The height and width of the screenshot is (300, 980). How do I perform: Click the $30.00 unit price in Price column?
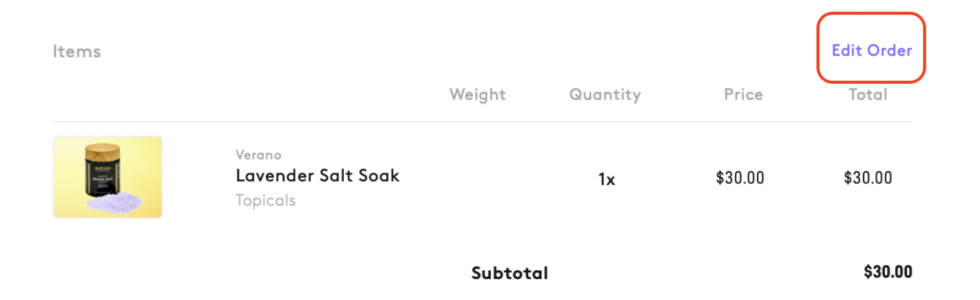[740, 178]
